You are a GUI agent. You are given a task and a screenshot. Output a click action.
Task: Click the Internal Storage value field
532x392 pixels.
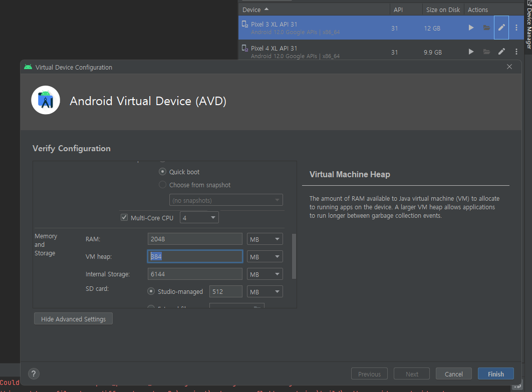click(195, 274)
